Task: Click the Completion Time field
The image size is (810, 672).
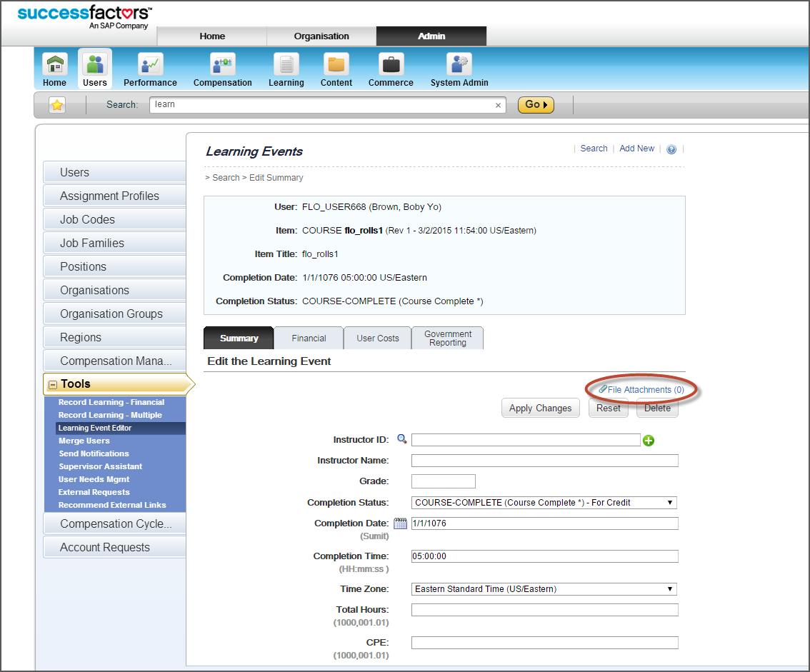Action: pos(544,556)
